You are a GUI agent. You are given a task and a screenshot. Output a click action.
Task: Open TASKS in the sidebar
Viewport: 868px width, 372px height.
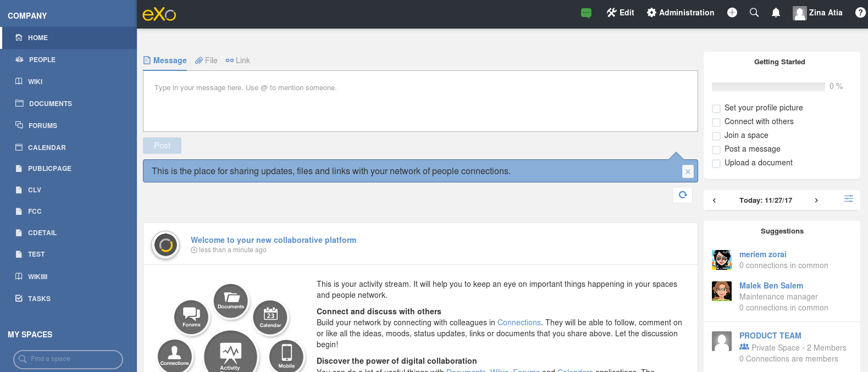point(68,299)
